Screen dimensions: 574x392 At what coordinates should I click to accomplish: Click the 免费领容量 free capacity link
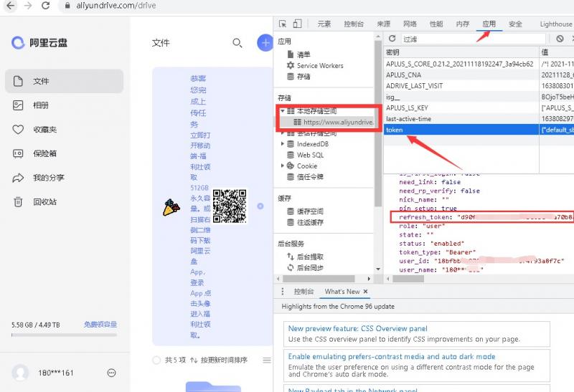[x=100, y=325]
